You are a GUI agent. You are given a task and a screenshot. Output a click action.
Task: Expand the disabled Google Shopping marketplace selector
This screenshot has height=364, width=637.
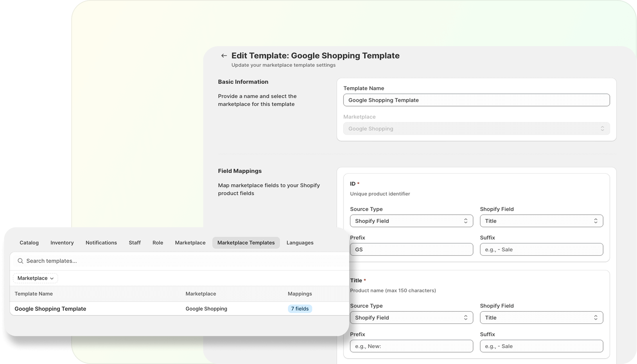(x=476, y=128)
